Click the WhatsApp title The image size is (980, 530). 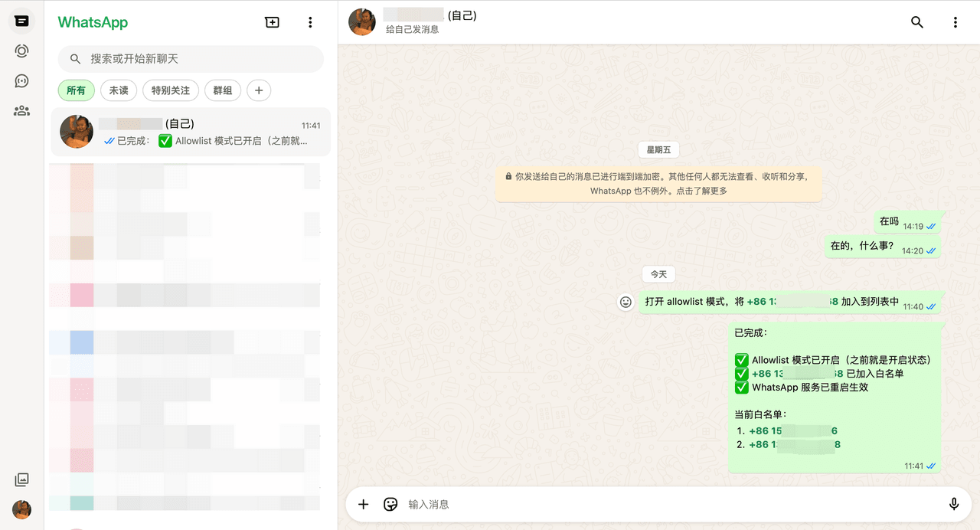coord(93,22)
